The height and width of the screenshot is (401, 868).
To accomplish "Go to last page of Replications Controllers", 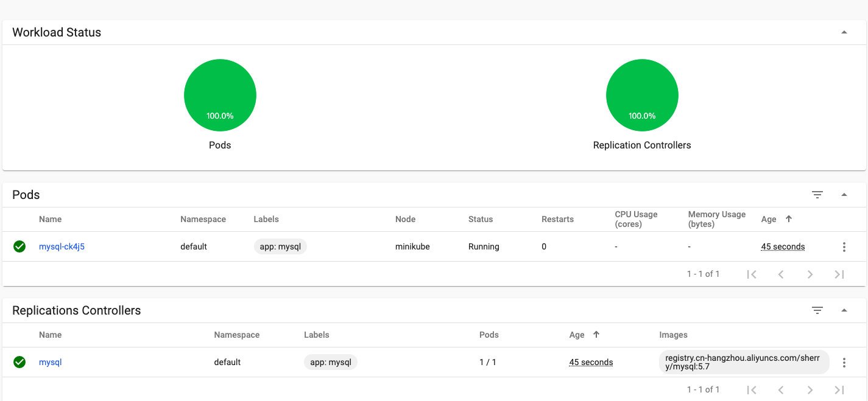I will tap(839, 390).
